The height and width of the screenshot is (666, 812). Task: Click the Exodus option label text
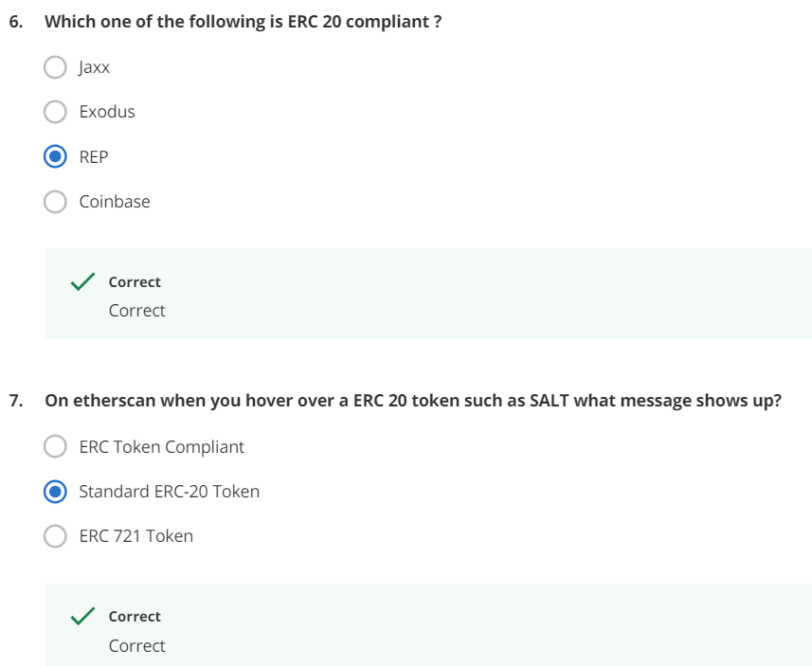(x=107, y=112)
